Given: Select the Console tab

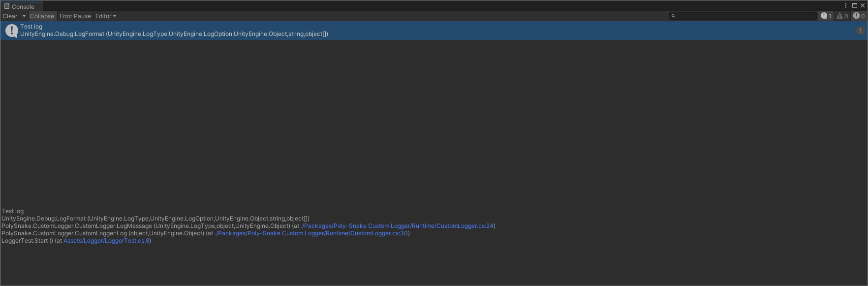Looking at the screenshot, I should click(20, 6).
